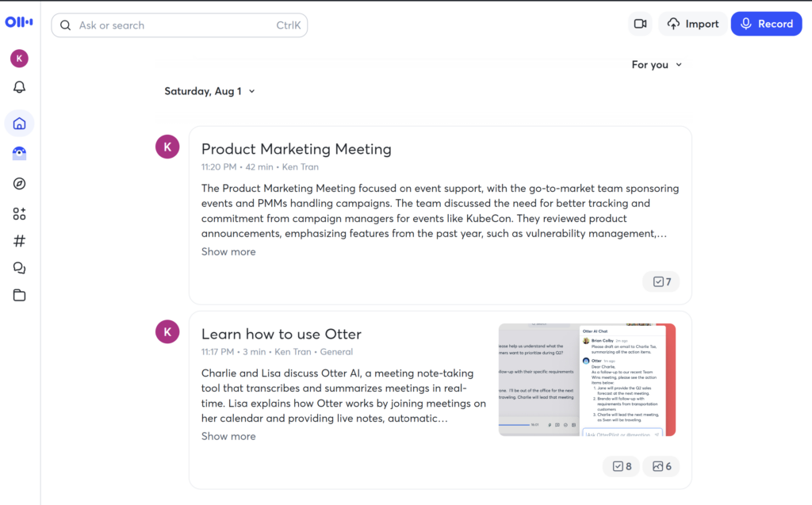Open the Product Marketing Meeting title
812x505 pixels.
(x=297, y=149)
